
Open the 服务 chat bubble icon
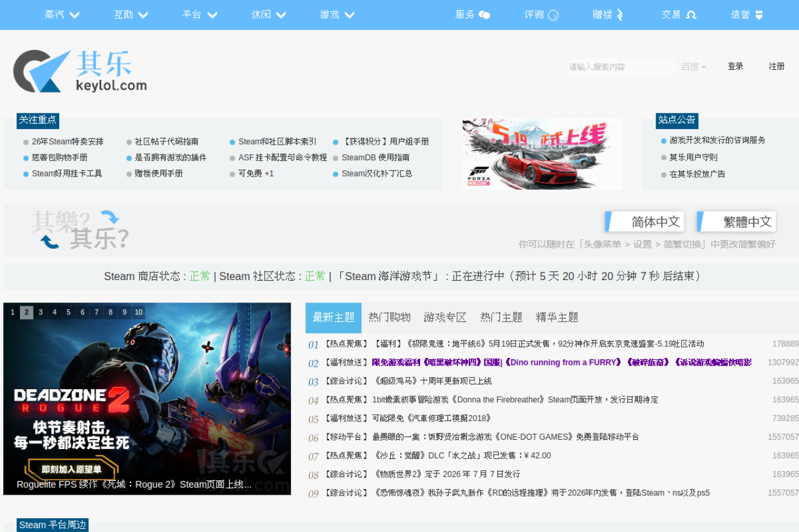pyautogui.click(x=484, y=15)
